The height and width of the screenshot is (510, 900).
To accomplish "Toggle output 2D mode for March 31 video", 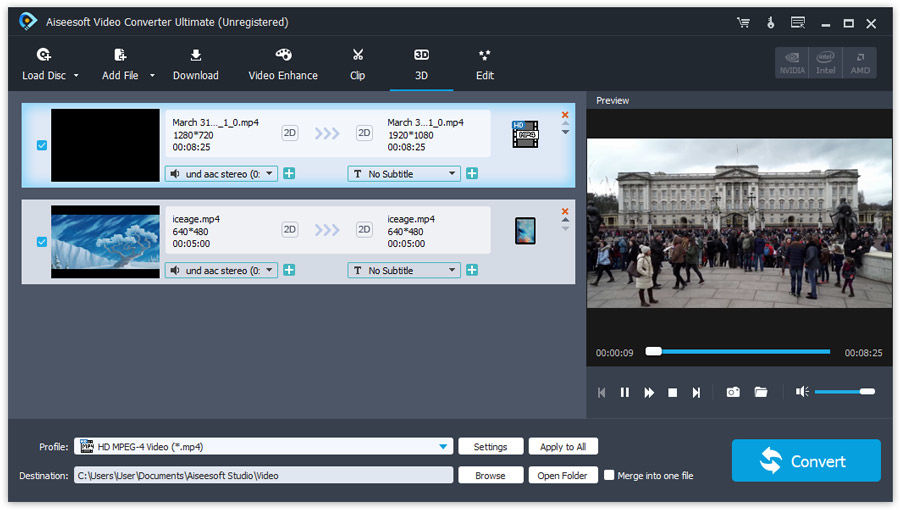I will 364,133.
